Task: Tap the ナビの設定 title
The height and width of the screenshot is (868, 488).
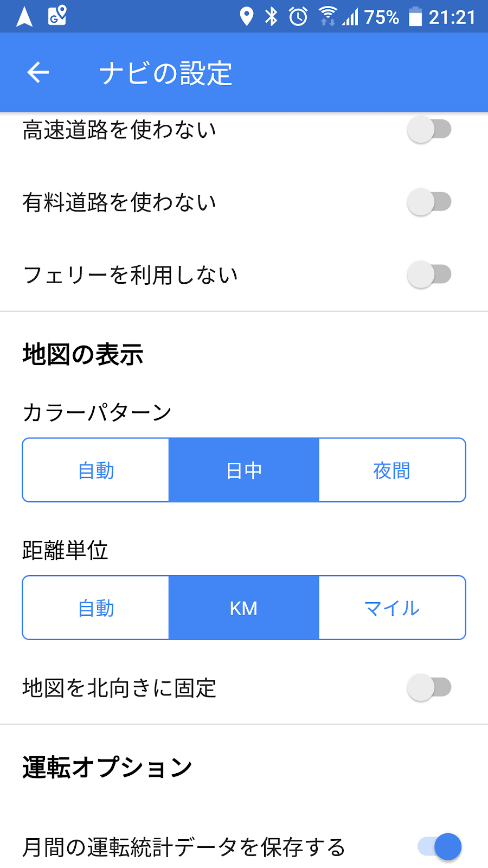Action: pos(166,73)
